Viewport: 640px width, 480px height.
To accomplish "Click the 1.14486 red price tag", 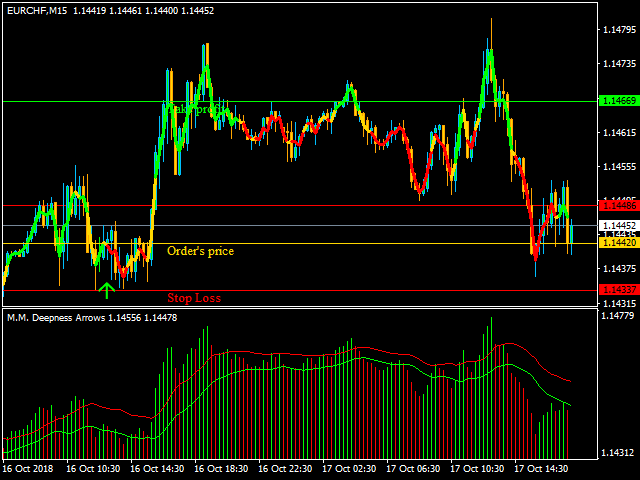I will click(619, 205).
